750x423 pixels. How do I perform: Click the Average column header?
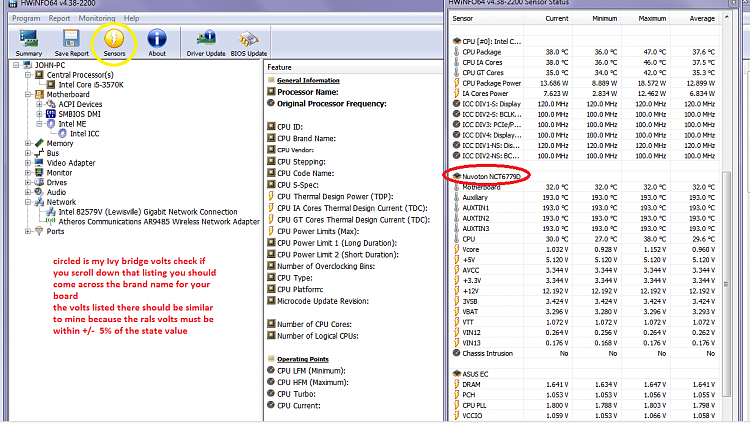[695, 18]
